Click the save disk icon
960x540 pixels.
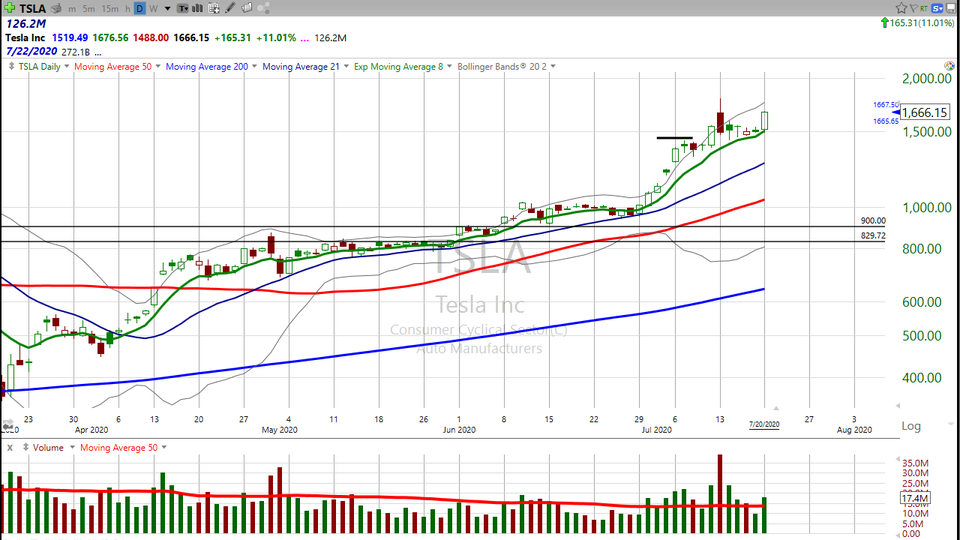[951, 8]
